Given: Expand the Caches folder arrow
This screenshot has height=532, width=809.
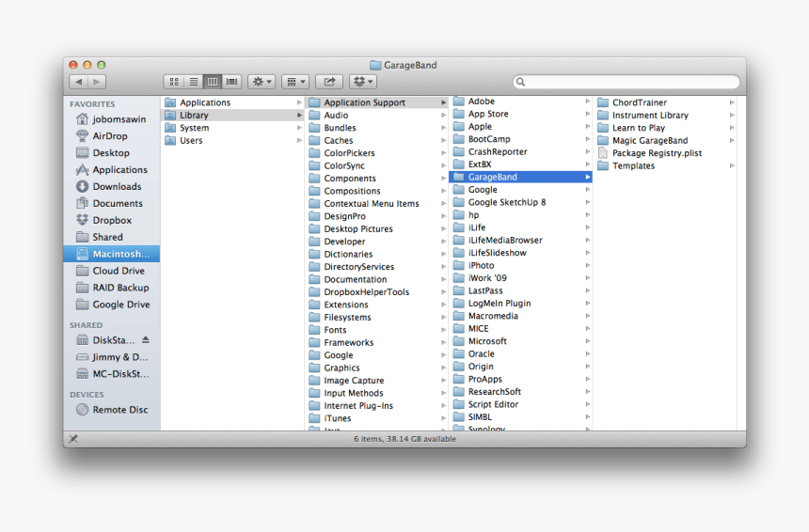Looking at the screenshot, I should click(x=443, y=140).
